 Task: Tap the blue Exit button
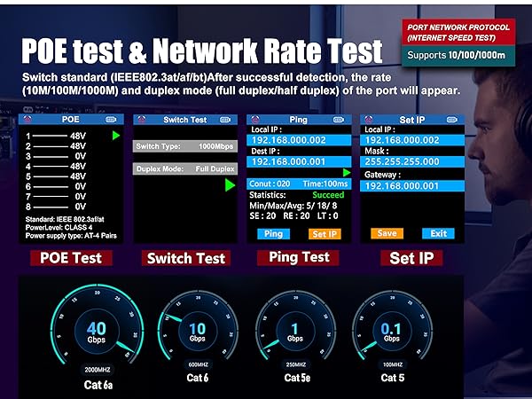tap(438, 233)
